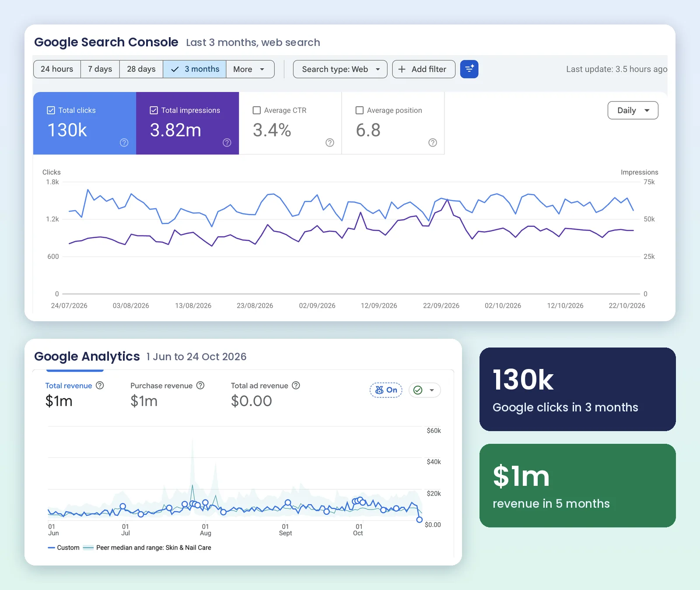Click help icon beside Purchase revenue
The width and height of the screenshot is (700, 590).
(x=200, y=385)
